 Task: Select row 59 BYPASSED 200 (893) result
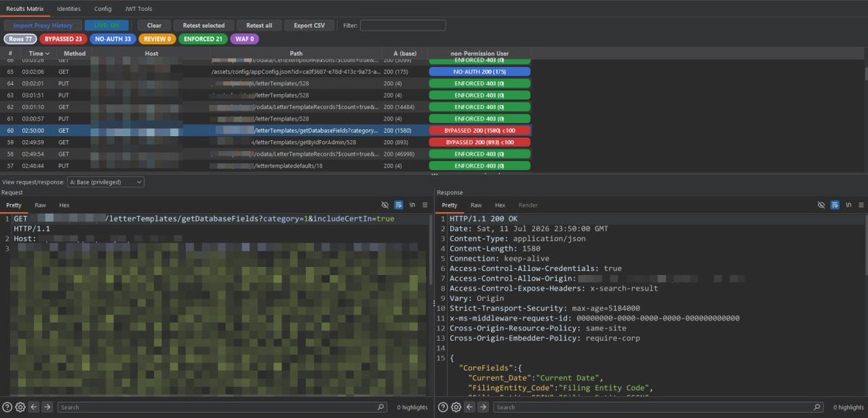click(x=480, y=142)
